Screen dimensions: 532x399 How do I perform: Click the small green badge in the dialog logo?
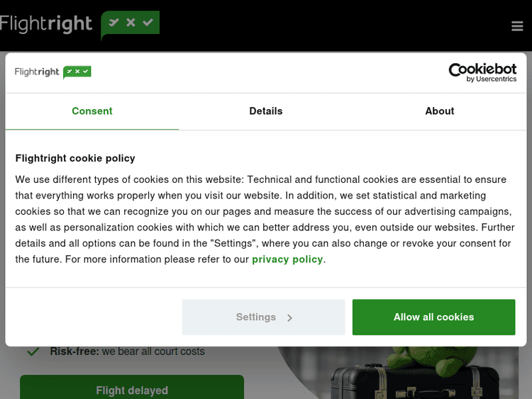tap(77, 72)
